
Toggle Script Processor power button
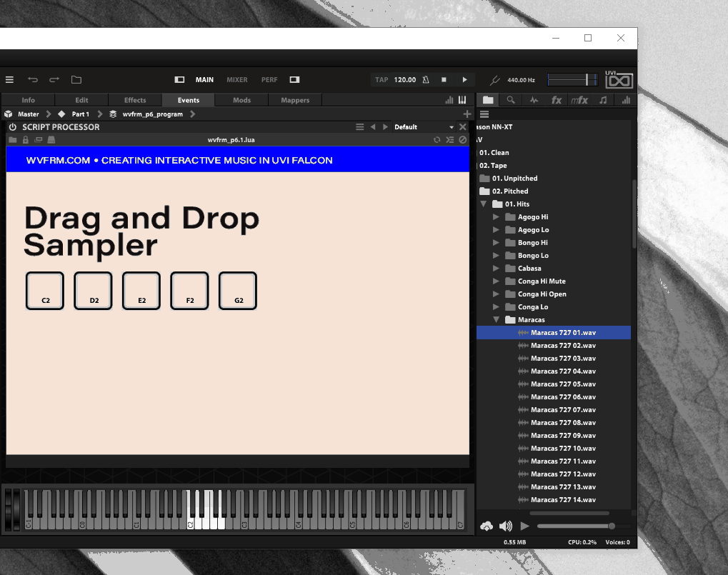(x=12, y=127)
